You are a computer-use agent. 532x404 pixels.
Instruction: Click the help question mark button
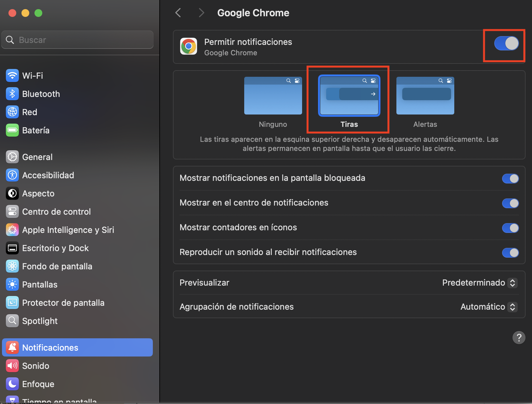[519, 338]
